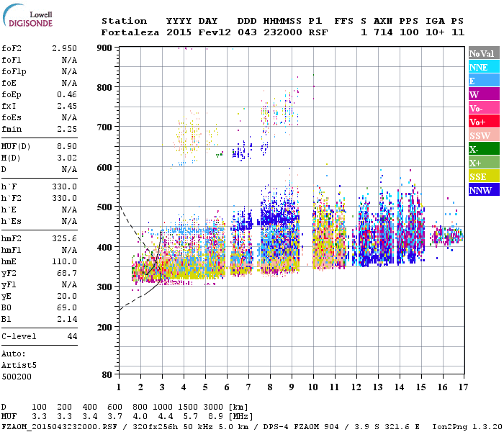This screenshot has width=504, height=432.
Task: Select the NoVal gray legend swatch
Action: [484, 53]
